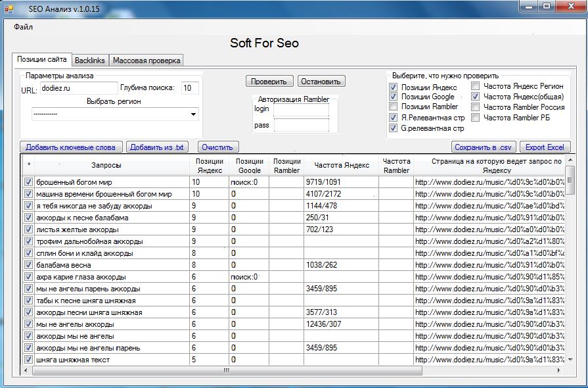Click horizontal scrollbar left arrow
This screenshot has height=388, width=588.
(26, 370)
